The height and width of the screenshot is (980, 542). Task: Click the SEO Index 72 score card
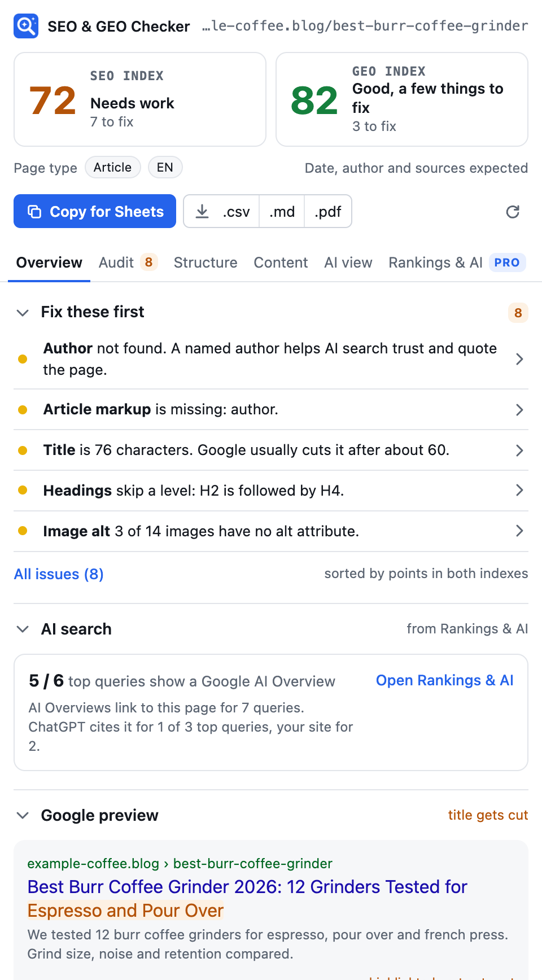point(140,99)
